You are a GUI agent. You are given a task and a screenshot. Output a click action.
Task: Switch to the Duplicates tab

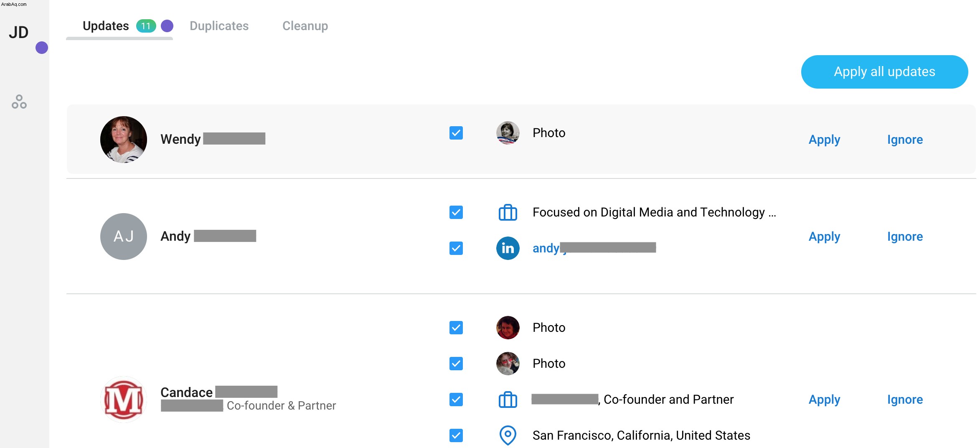pos(219,26)
